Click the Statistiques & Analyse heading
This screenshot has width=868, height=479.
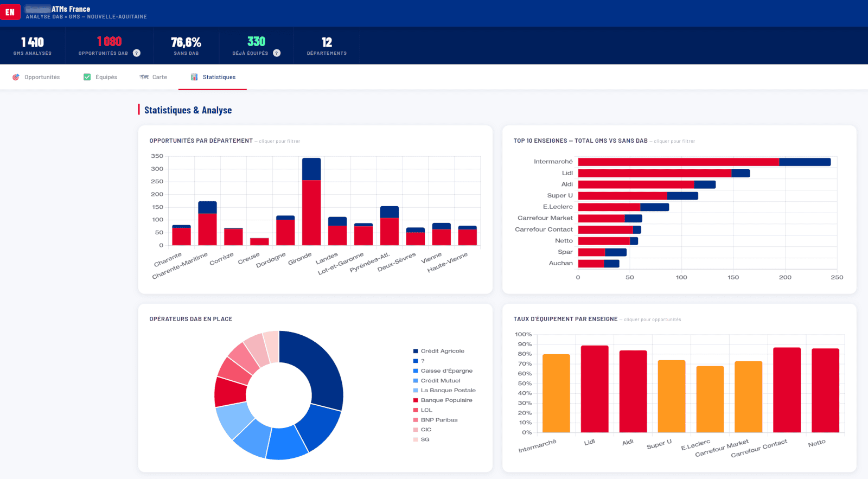click(188, 110)
